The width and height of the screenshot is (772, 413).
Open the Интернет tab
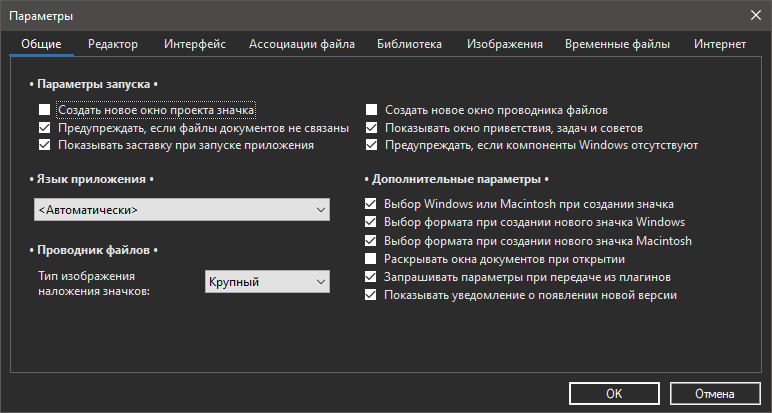point(720,44)
